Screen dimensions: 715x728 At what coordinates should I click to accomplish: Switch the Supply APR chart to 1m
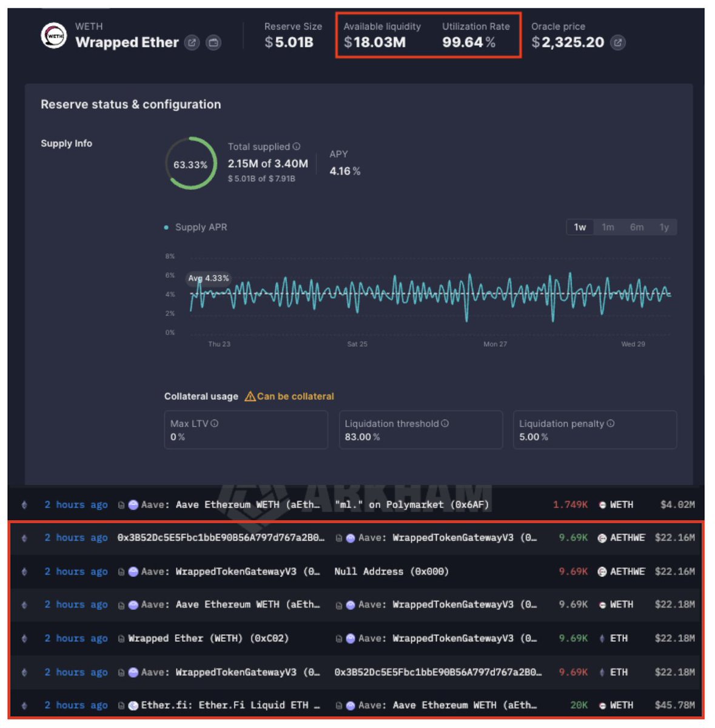tap(608, 227)
